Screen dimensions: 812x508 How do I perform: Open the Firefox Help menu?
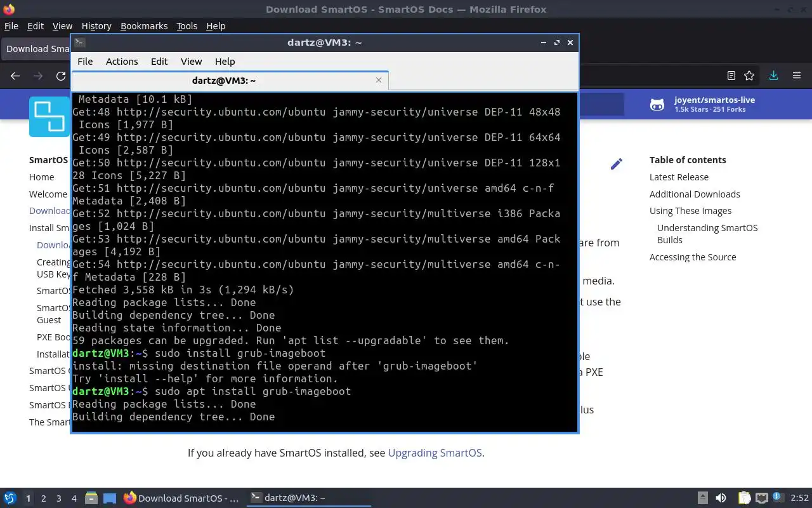click(x=216, y=26)
